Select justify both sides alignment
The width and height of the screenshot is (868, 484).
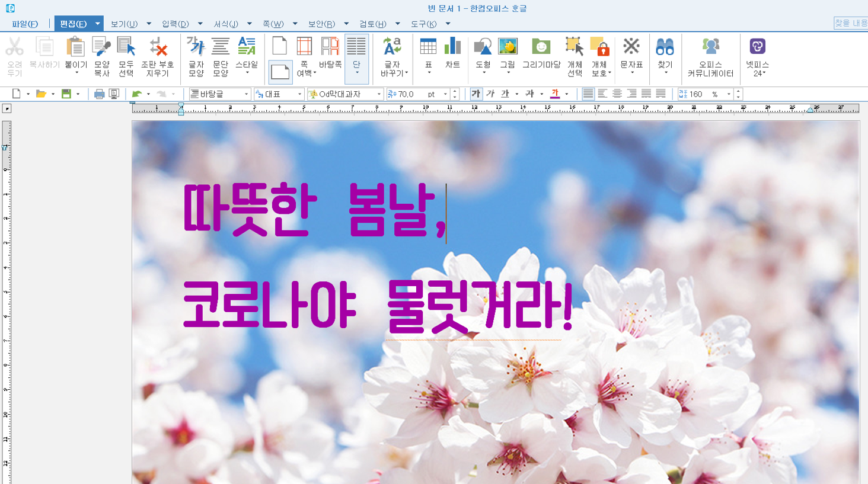tap(588, 94)
